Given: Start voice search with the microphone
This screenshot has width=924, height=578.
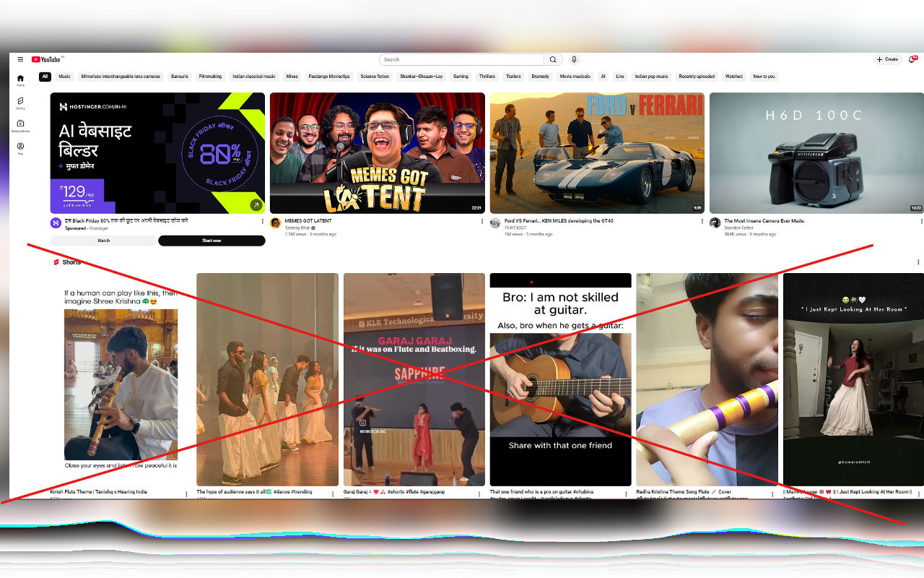Looking at the screenshot, I should click(574, 59).
